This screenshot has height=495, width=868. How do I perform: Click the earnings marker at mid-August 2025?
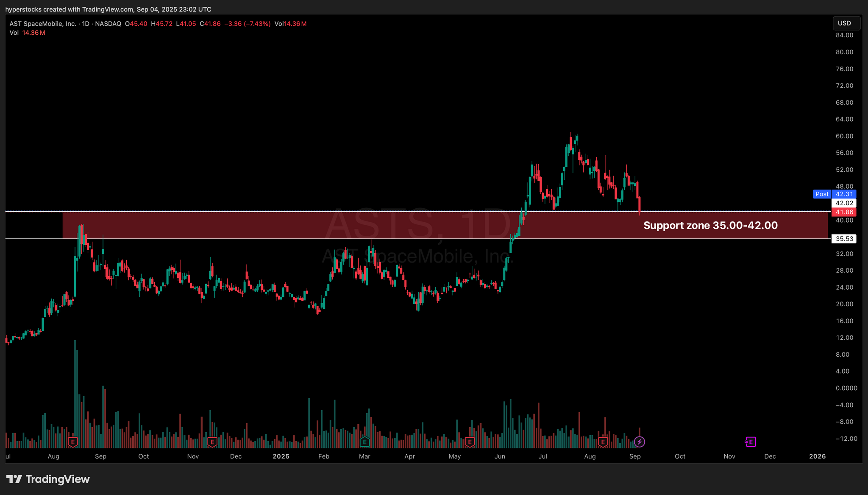click(x=603, y=442)
